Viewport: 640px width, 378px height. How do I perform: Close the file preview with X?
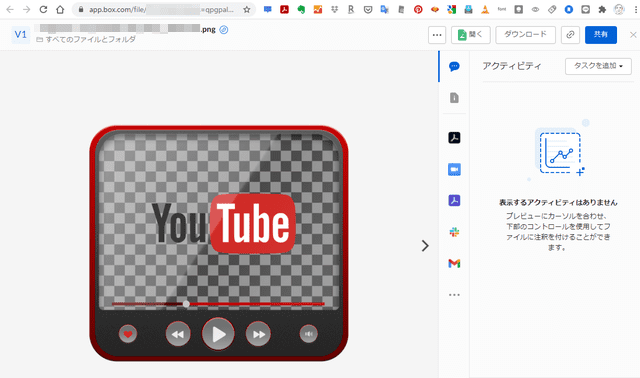[x=633, y=35]
